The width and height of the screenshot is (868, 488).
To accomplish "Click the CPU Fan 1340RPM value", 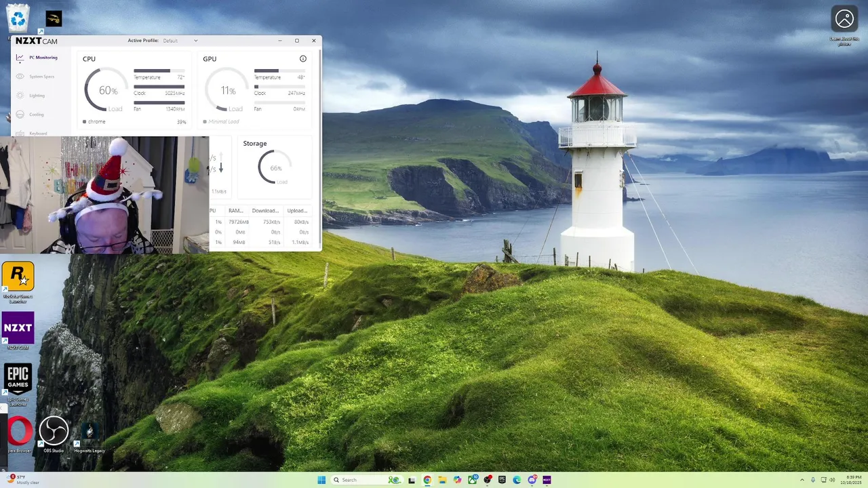I will (176, 108).
